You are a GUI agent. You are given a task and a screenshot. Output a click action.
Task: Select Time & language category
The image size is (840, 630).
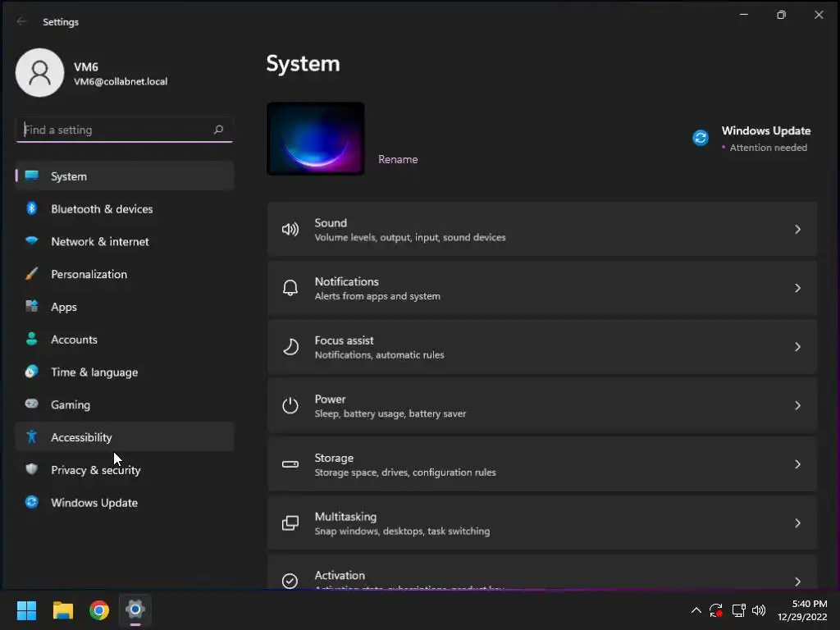(x=125, y=372)
